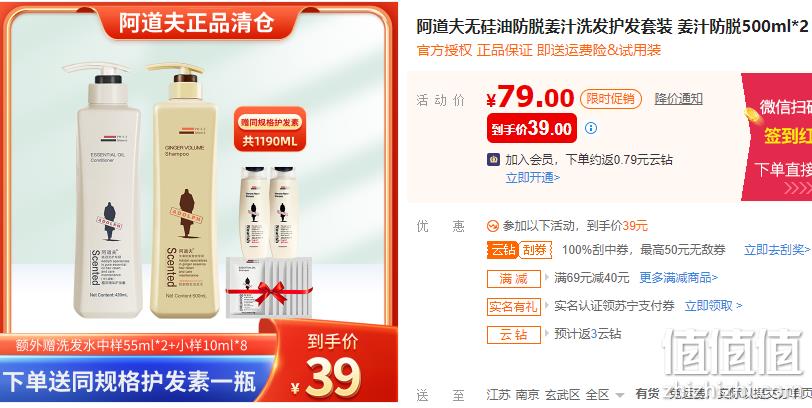
Task: Click the blue info icon beside 到手价39.00
Action: click(590, 128)
